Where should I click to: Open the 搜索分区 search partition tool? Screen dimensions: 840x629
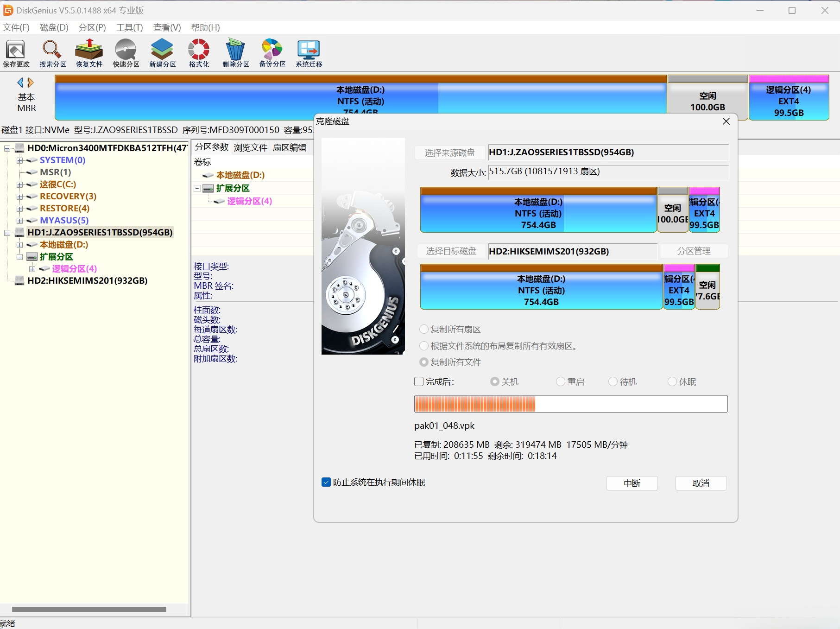(x=52, y=53)
